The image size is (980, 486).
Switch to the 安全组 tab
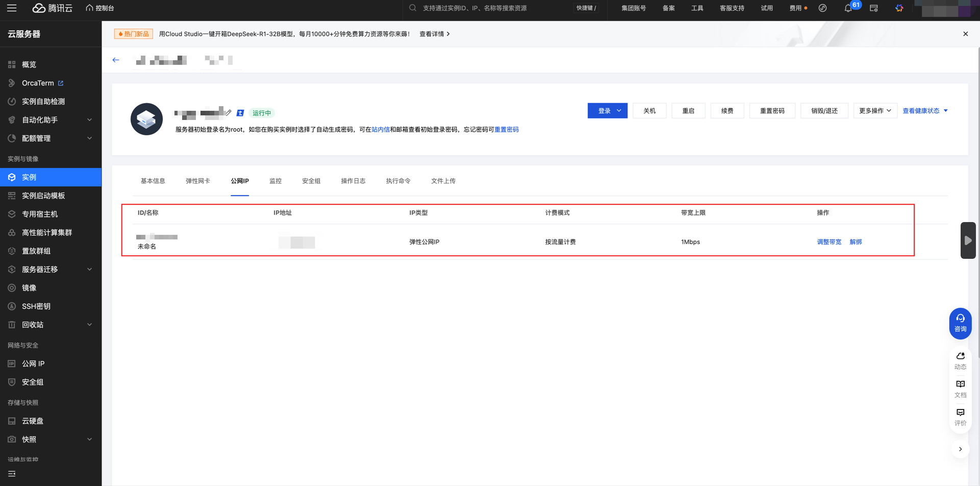(x=311, y=181)
